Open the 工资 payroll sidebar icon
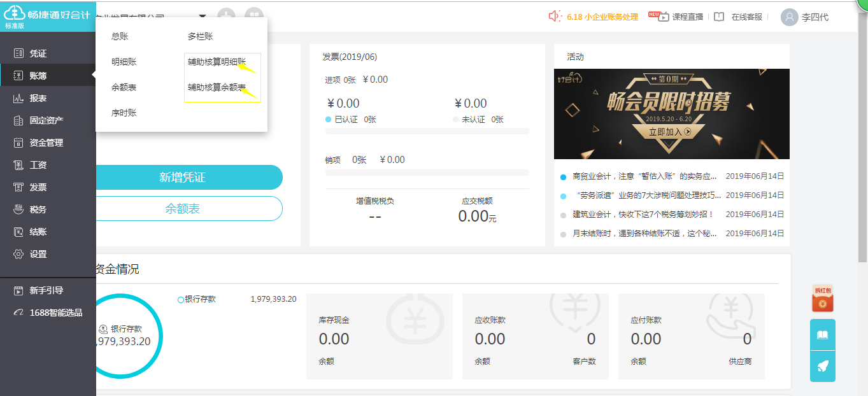 (18, 165)
